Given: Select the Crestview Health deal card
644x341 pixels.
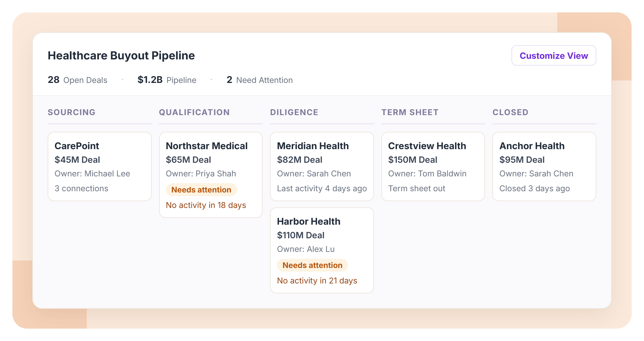Looking at the screenshot, I should click(433, 166).
